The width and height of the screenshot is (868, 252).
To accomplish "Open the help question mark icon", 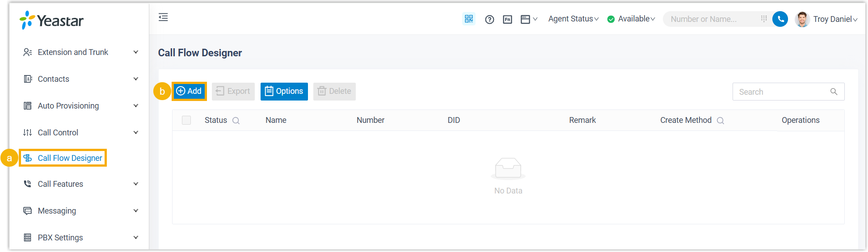I will point(489,19).
